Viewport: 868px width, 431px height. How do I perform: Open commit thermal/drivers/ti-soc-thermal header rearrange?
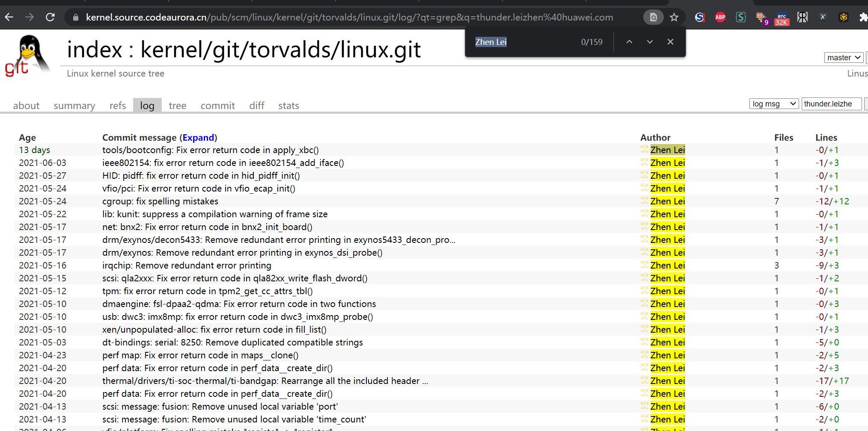coord(265,381)
